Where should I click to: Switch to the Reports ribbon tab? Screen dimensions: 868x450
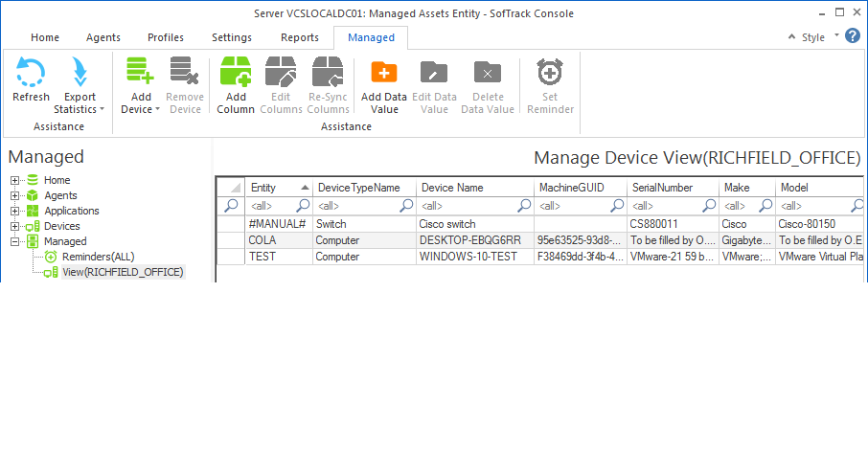[x=299, y=37]
